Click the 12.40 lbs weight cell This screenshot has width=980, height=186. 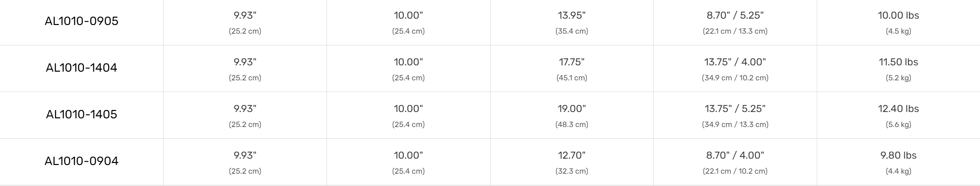[x=898, y=109]
